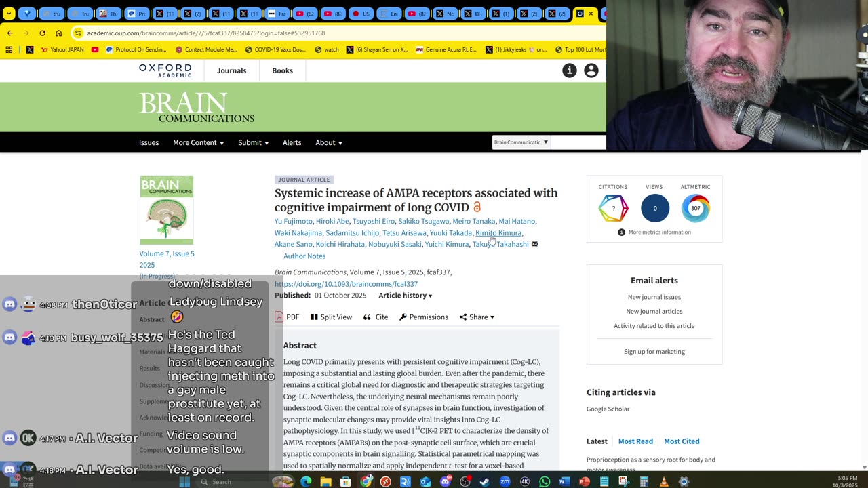Viewport: 868px width, 488px height.
Task: Open the Protocol On Sending bookmark
Action: tap(136, 49)
